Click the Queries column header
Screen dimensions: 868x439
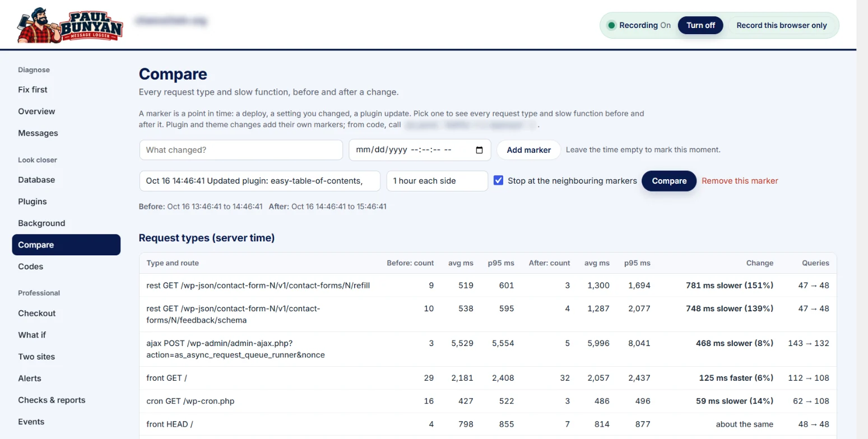[x=815, y=263]
